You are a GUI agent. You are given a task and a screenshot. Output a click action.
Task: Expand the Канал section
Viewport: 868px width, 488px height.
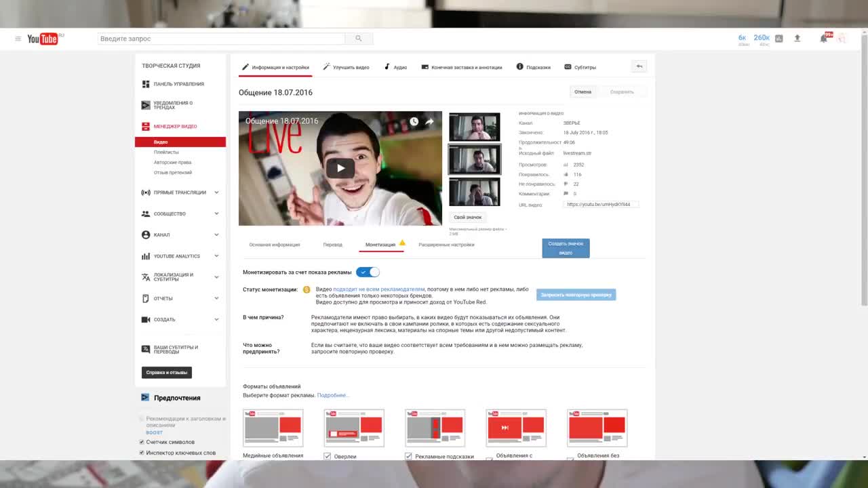point(217,235)
